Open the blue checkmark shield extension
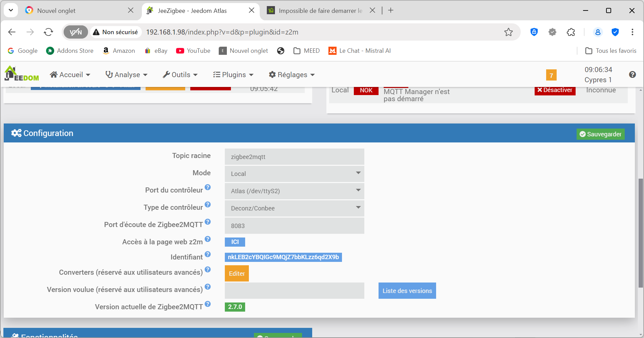Image resolution: width=644 pixels, height=338 pixels. point(615,32)
